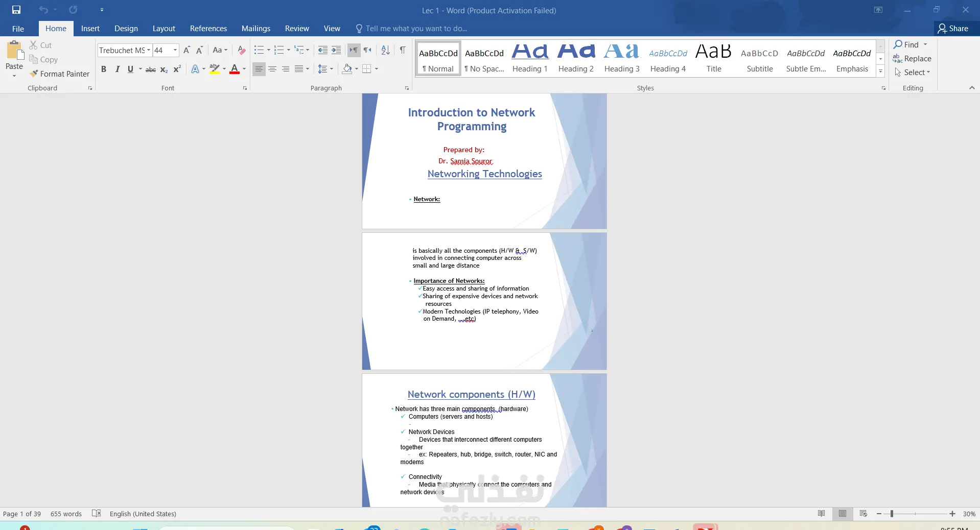
Task: Open font color dropdown arrow
Action: point(244,69)
